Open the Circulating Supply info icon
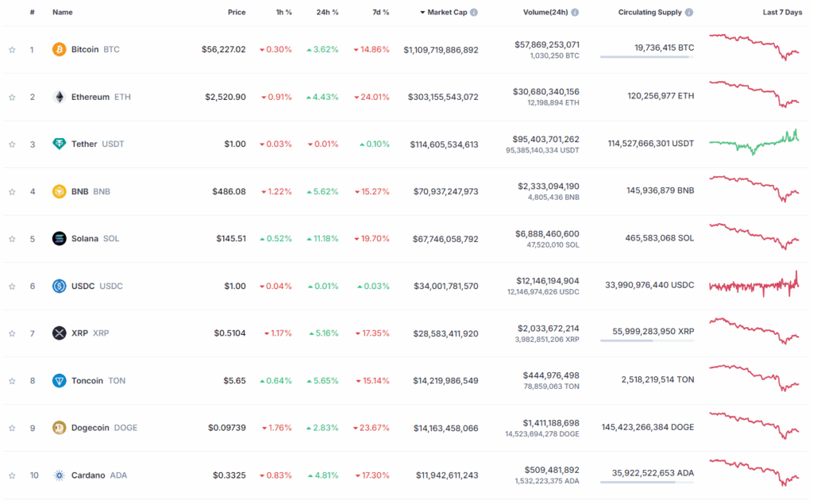The width and height of the screenshot is (813, 504). click(x=689, y=13)
